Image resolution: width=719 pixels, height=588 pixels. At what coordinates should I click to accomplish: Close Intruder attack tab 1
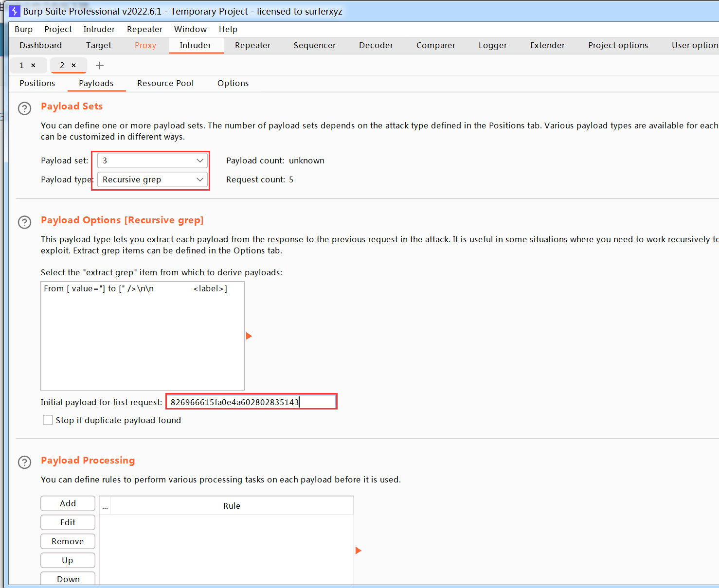pyautogui.click(x=33, y=65)
